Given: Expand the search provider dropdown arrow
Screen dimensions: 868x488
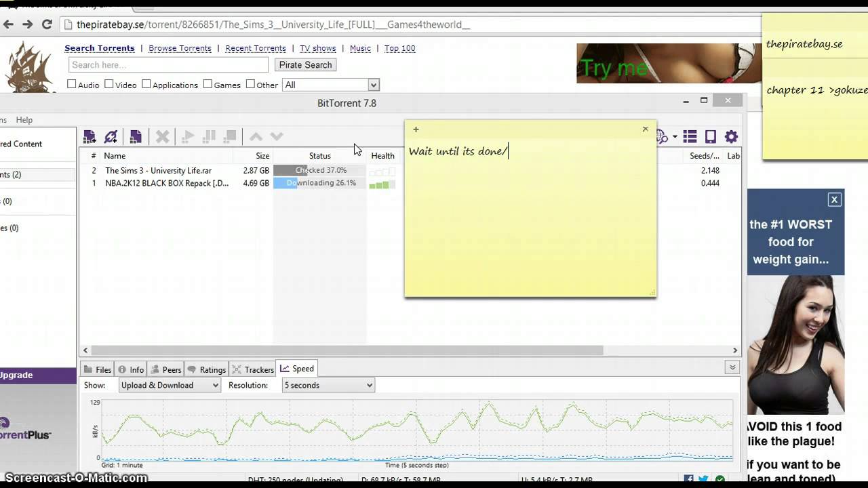Looking at the screenshot, I should click(675, 138).
